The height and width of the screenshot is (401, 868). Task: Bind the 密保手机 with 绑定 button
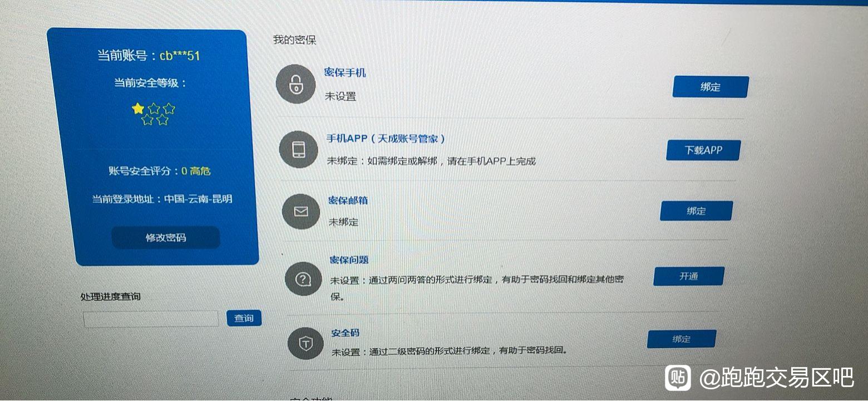pyautogui.click(x=711, y=87)
